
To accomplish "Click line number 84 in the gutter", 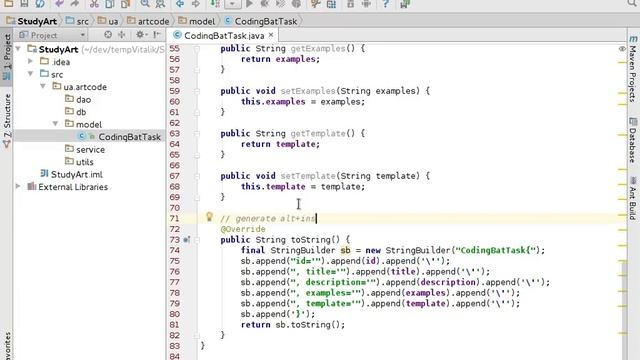I will (174, 356).
